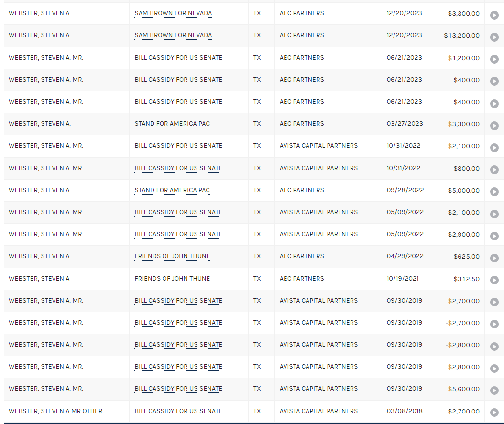Open Stand For America PAC link dated 09/28/2022
Image resolution: width=504 pixels, height=424 pixels.
coord(172,190)
